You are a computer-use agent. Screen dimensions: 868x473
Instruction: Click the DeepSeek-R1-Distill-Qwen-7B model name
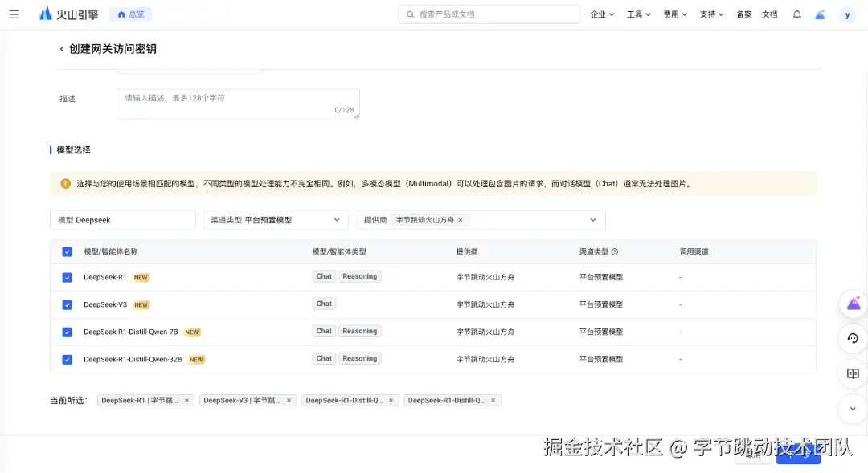pyautogui.click(x=131, y=332)
